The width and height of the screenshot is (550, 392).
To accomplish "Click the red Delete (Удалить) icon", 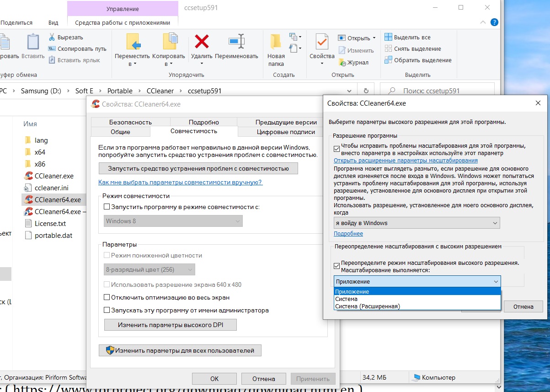I will pyautogui.click(x=202, y=42).
